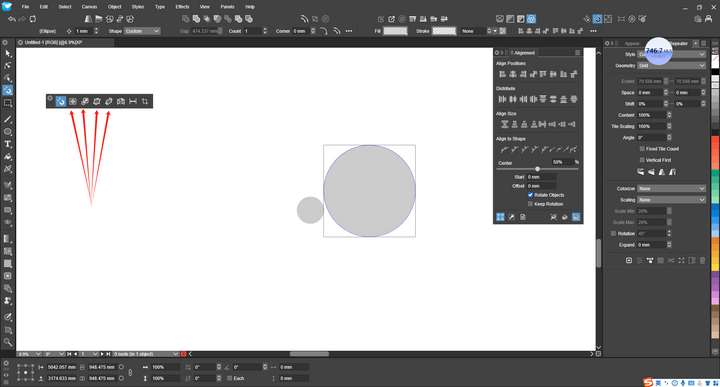Click the Angle stepper in Repeater panel
The image size is (720, 387).
(669, 138)
